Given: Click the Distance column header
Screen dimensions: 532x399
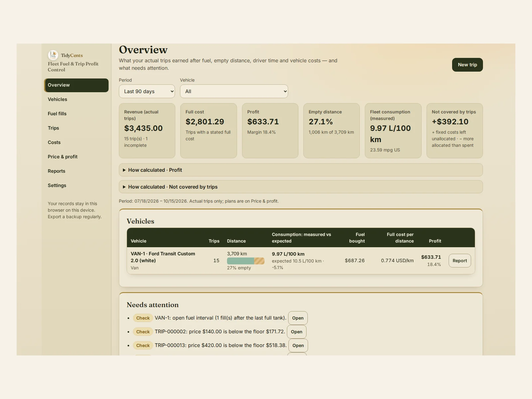Looking at the screenshot, I should 236,241.
